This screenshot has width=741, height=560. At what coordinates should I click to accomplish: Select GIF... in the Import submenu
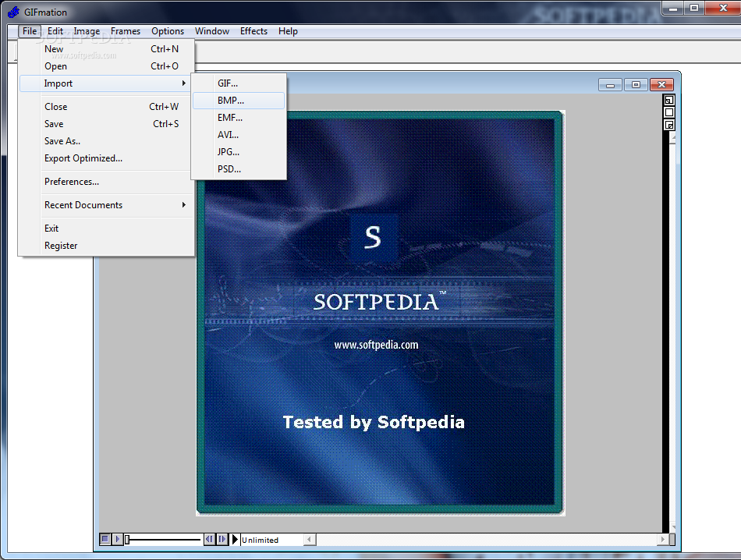[x=239, y=83]
